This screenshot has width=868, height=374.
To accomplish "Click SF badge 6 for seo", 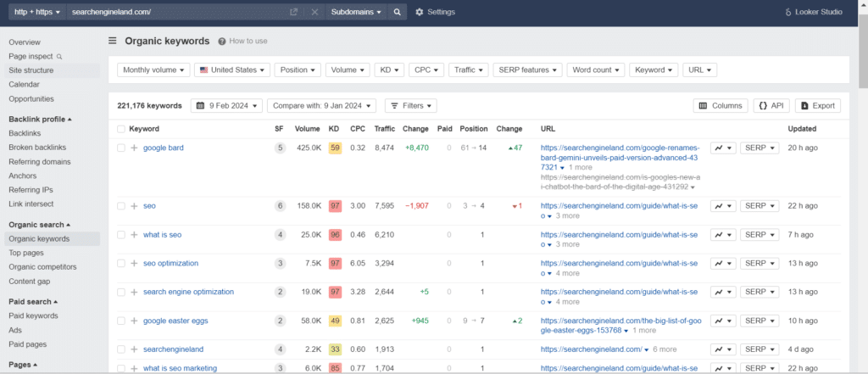I will pos(280,205).
